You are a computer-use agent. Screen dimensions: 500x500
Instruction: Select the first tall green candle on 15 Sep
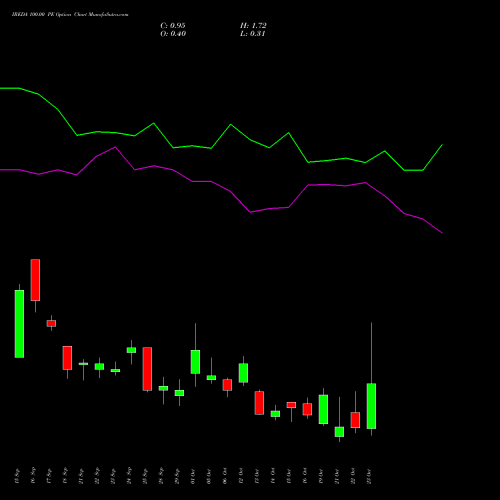point(19,324)
